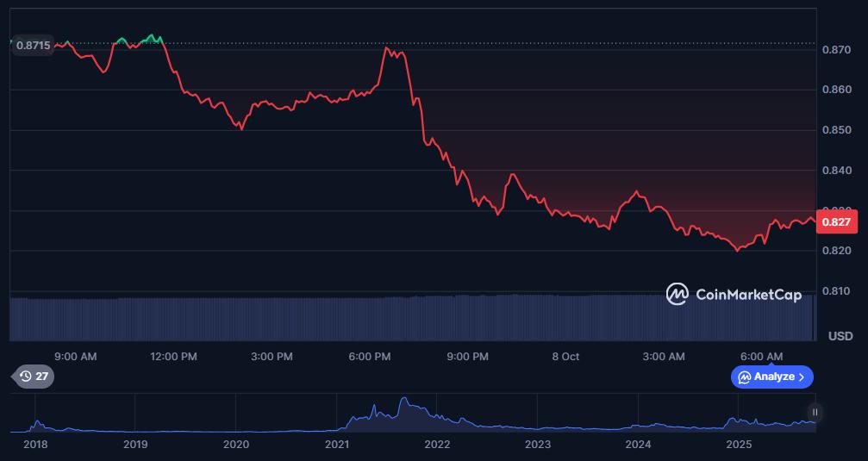Click the 8 Oct date axis label
The width and height of the screenshot is (868, 461).
pyautogui.click(x=565, y=356)
